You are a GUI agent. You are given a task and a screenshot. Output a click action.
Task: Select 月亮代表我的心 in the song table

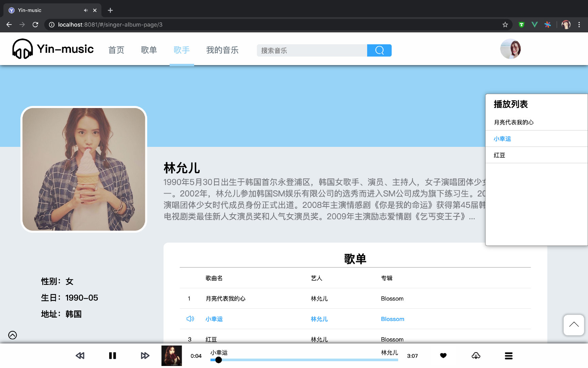pyautogui.click(x=225, y=299)
